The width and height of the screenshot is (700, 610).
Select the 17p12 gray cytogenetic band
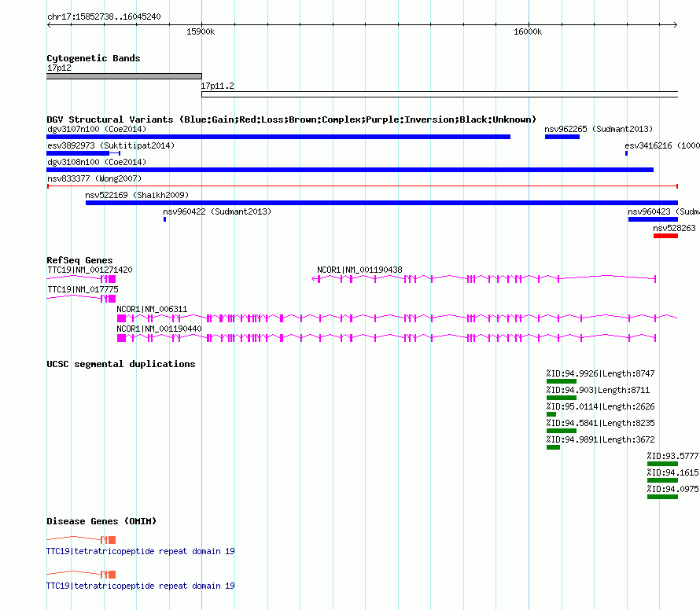124,76
